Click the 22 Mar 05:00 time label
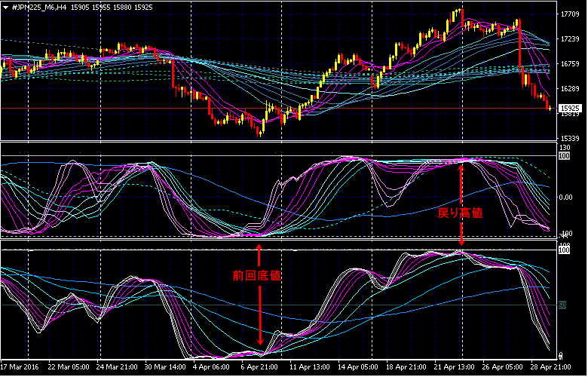Image resolution: width=588 pixels, height=377 pixels. tap(69, 366)
